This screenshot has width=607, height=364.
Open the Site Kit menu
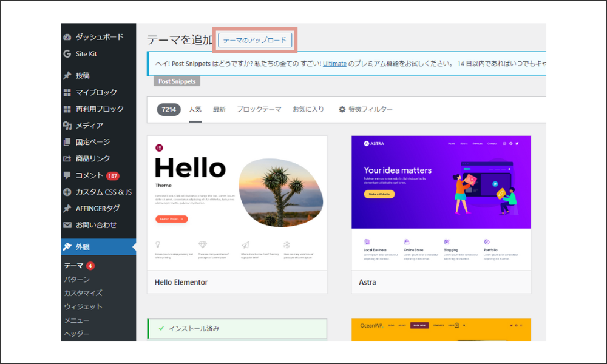pos(86,54)
